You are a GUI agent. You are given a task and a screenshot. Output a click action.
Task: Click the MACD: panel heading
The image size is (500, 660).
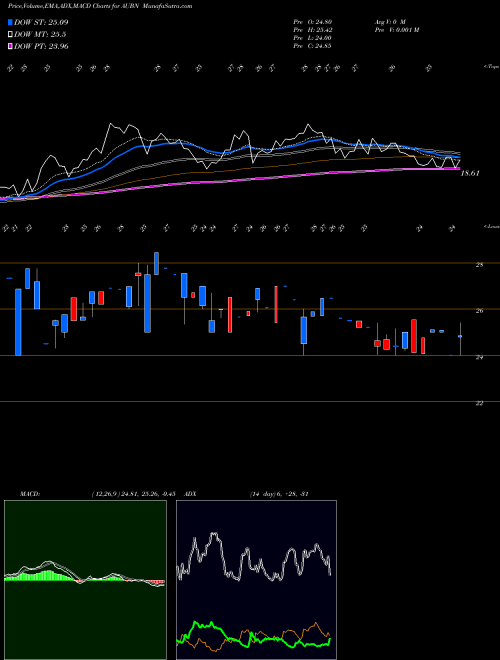29,494
